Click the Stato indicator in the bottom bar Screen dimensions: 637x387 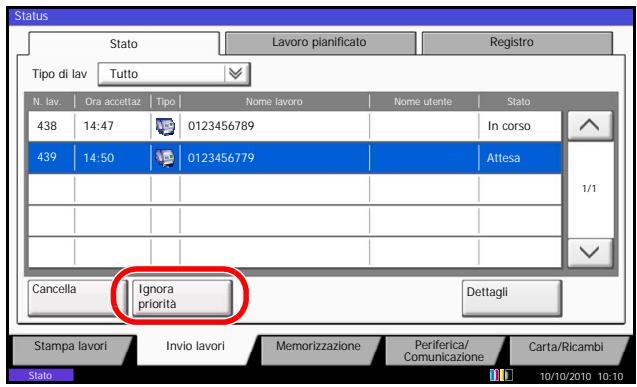pyautogui.click(x=41, y=375)
